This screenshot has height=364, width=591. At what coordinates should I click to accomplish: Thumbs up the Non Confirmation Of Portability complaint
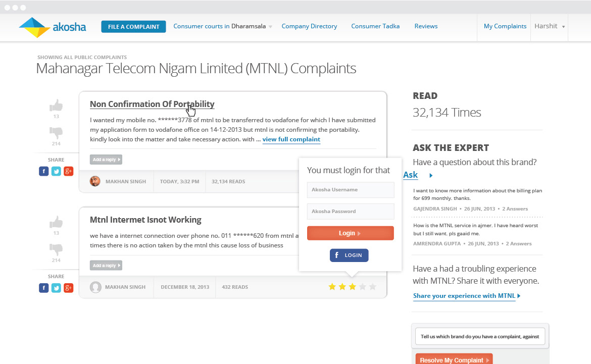(56, 106)
